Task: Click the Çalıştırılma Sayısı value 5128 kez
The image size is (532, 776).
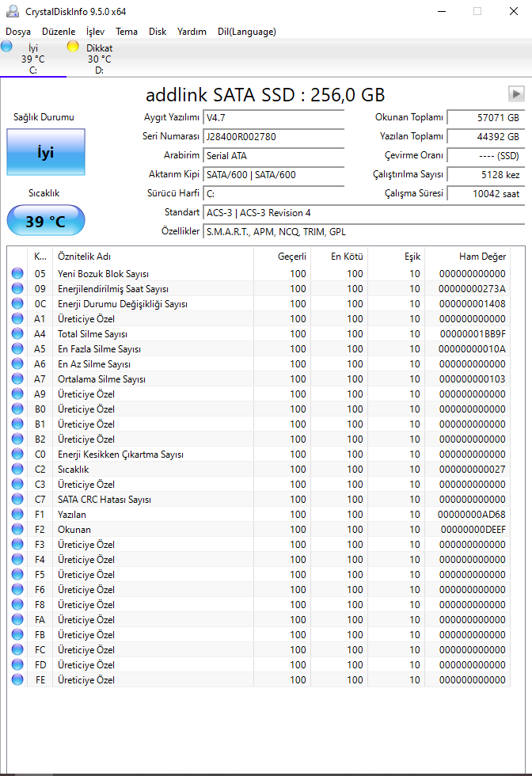Action: [485, 174]
